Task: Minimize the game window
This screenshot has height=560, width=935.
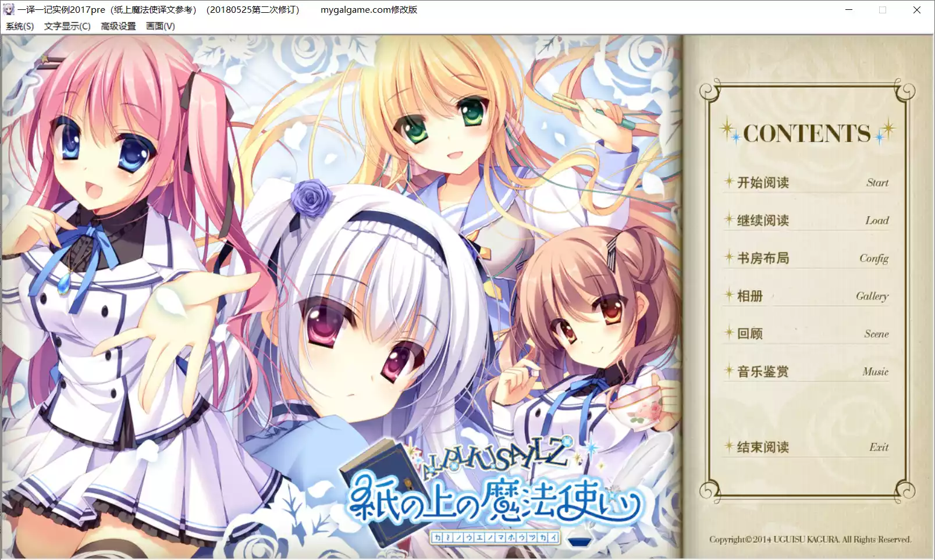Action: pos(849,10)
